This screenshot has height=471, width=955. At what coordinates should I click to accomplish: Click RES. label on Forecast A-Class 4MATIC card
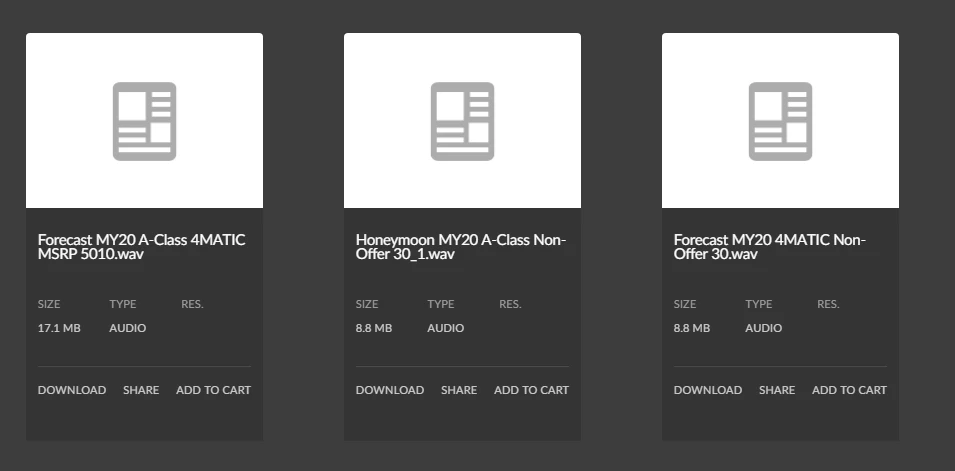pyautogui.click(x=192, y=304)
